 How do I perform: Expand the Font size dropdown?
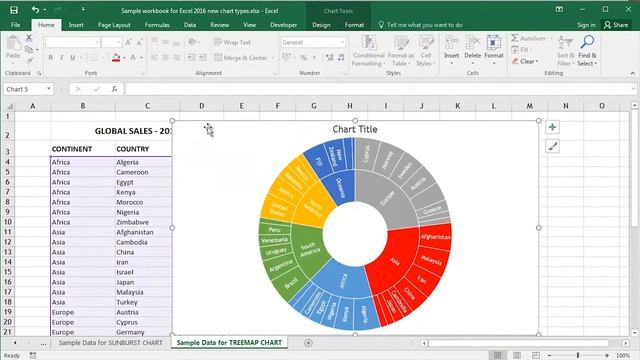pos(119,42)
